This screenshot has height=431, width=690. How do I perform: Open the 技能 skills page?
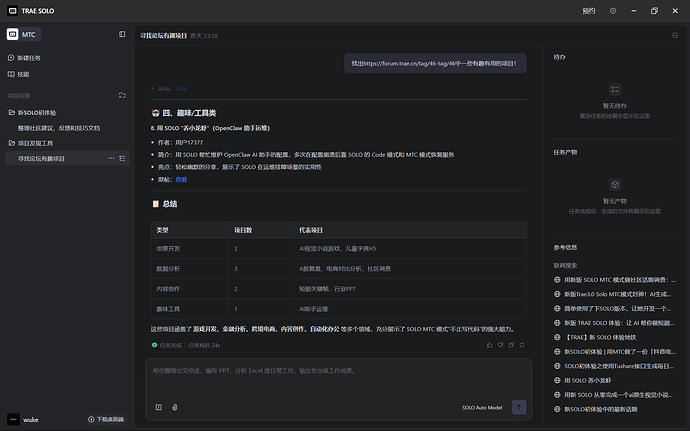click(18, 74)
